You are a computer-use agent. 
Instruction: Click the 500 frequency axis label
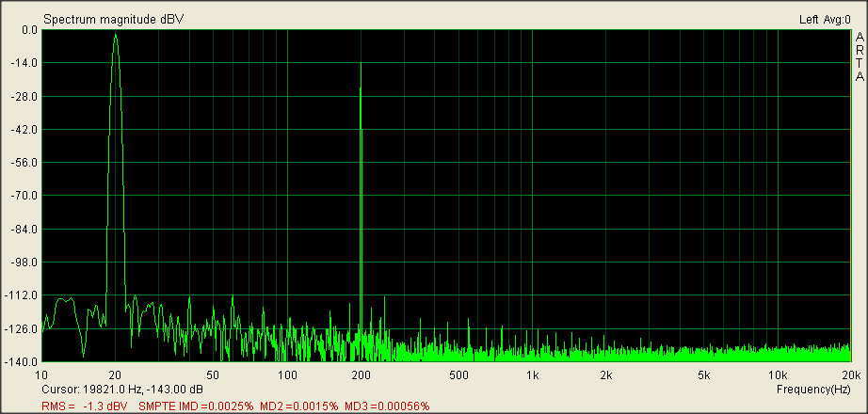(x=458, y=375)
